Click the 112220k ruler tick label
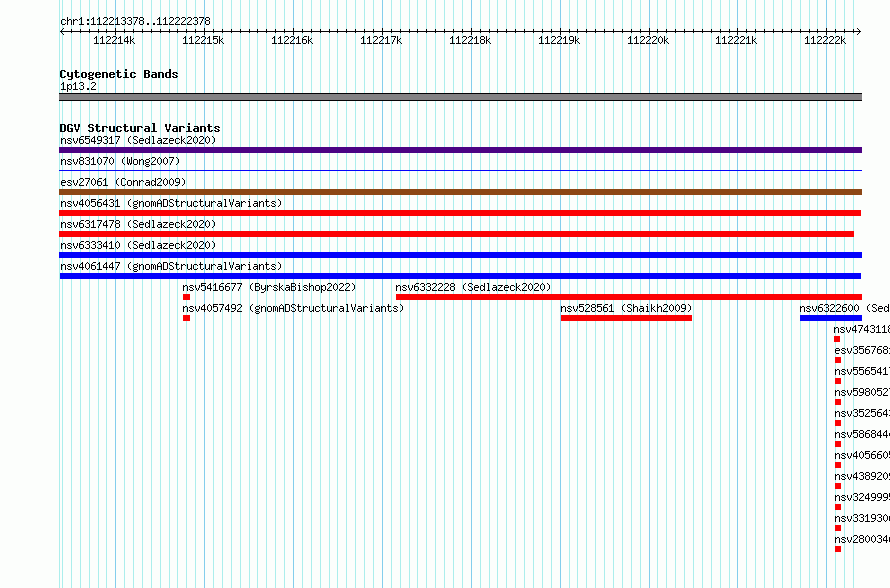 (648, 40)
